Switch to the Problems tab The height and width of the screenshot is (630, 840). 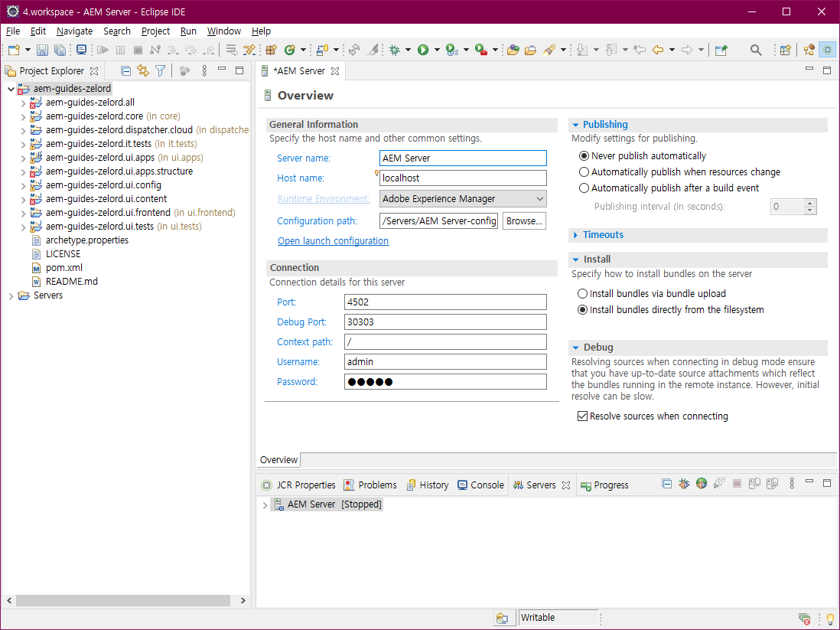click(x=370, y=485)
